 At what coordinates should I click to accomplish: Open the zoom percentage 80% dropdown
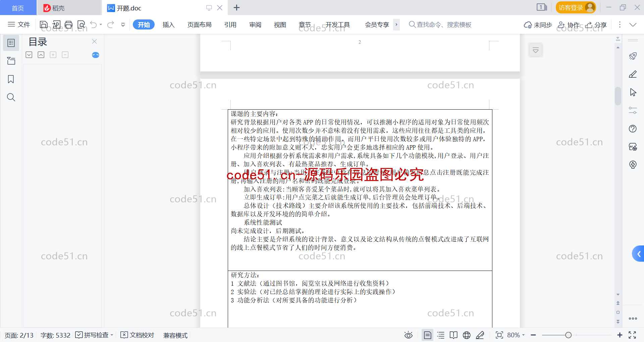coord(516,335)
